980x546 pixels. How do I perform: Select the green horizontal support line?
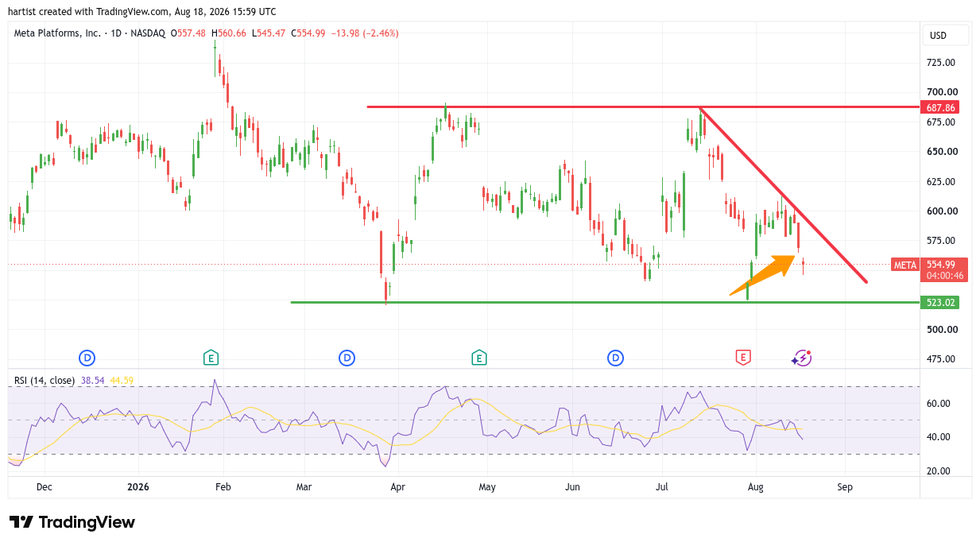605,302
